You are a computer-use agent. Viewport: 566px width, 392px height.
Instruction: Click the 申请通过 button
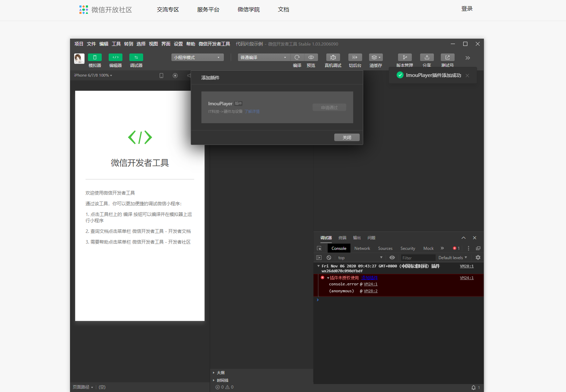tap(329, 108)
